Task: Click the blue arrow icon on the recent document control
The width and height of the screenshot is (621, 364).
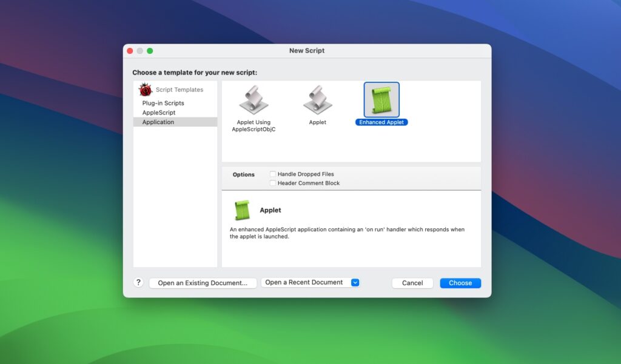Action: click(x=355, y=282)
